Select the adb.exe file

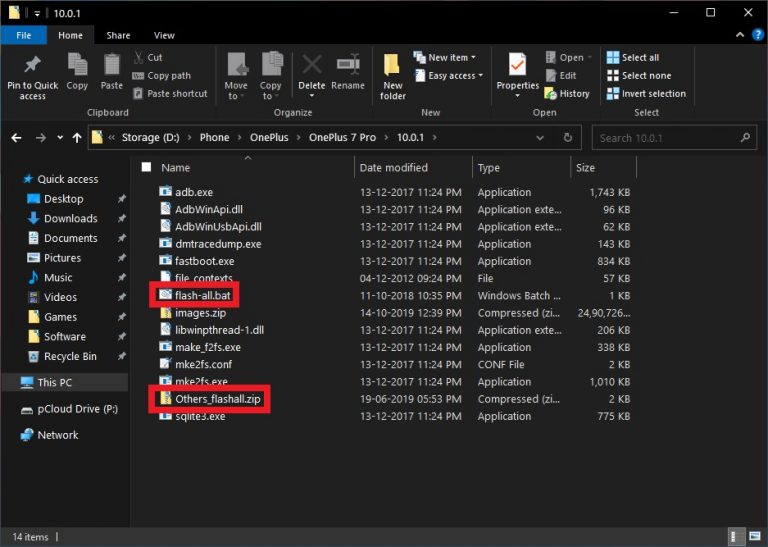(194, 192)
